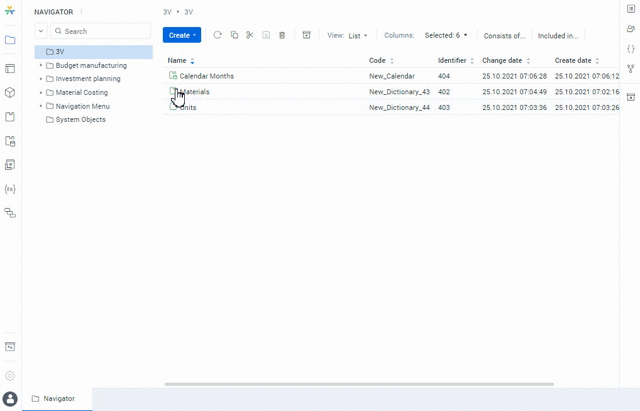640x411 pixels.
Task: Click the New_Dictionary_43 code cell
Action: tap(399, 92)
